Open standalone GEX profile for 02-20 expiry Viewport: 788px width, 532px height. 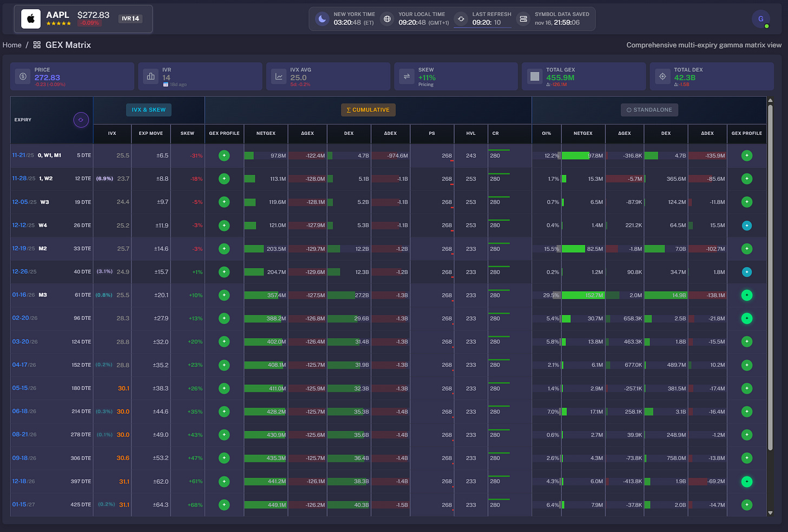click(747, 319)
